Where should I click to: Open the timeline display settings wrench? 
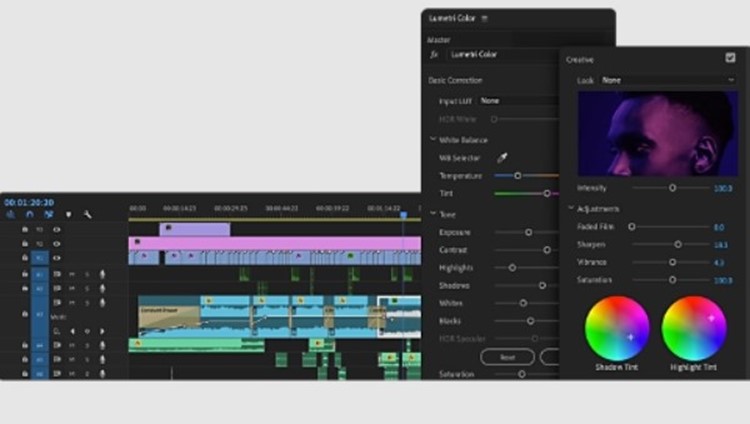pos(88,214)
